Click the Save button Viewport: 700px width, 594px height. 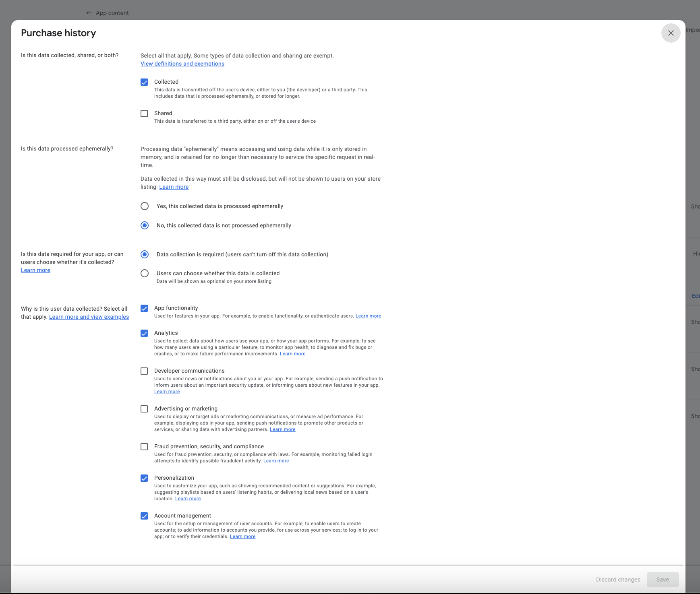pyautogui.click(x=663, y=580)
